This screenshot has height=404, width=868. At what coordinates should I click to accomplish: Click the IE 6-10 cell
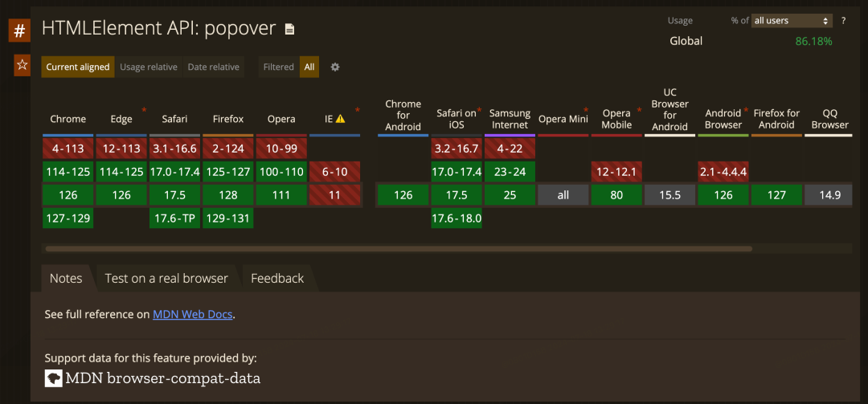(334, 172)
